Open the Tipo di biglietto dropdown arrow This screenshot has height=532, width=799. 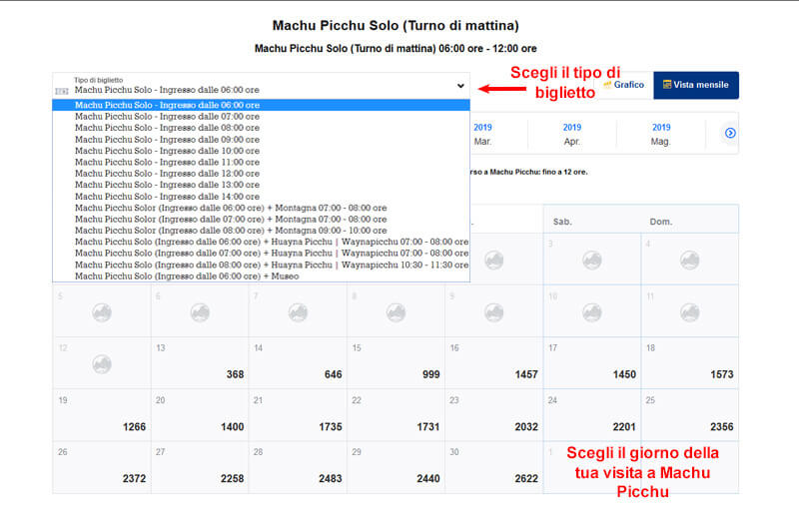460,86
